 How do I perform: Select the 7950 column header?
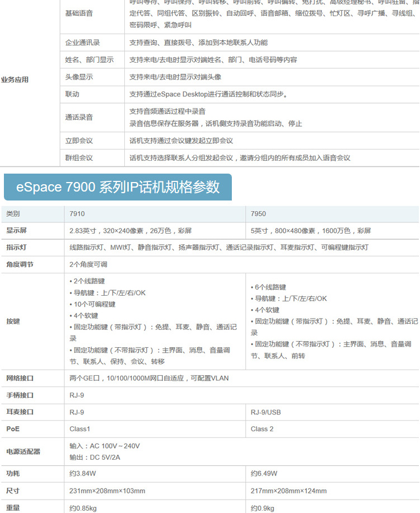tap(258, 214)
